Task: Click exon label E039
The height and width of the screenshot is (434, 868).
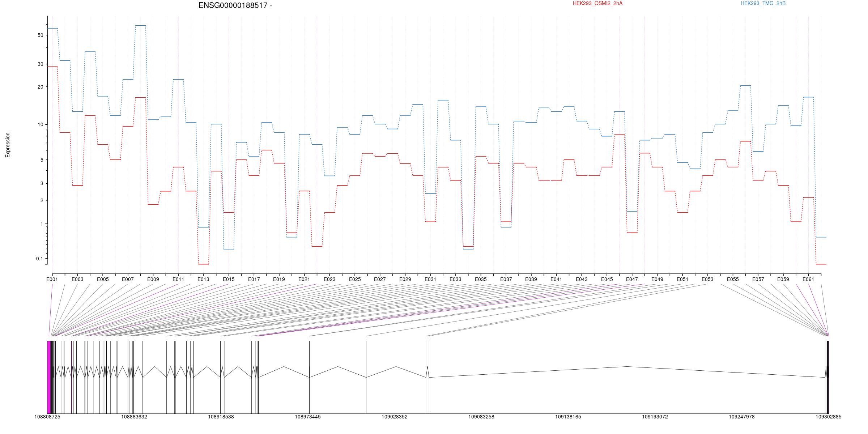Action: (x=531, y=279)
